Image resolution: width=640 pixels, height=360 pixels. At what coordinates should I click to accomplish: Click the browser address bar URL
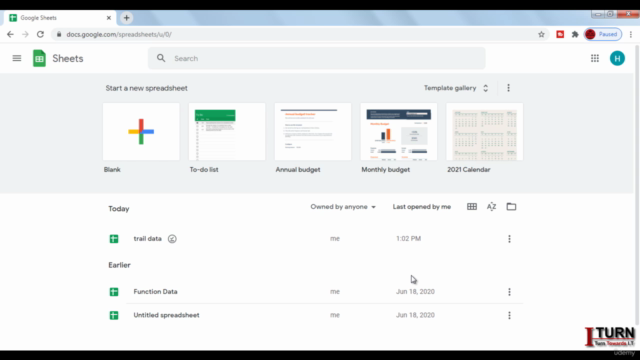pyautogui.click(x=119, y=34)
